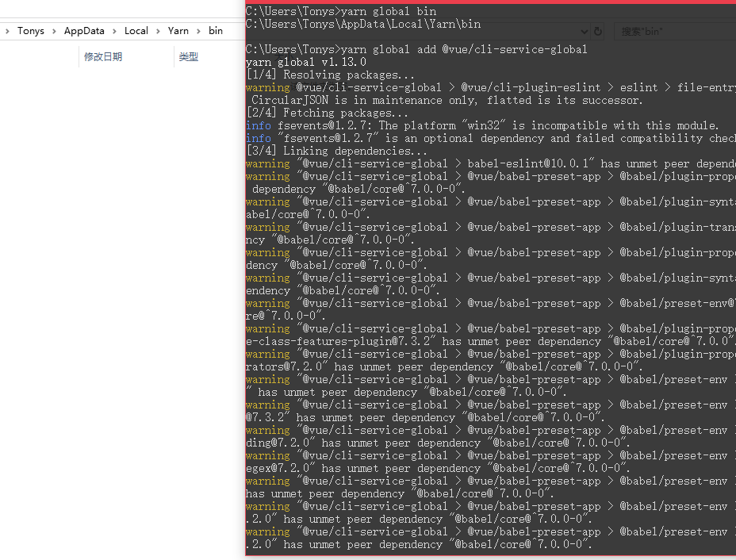Open the Tonys folder in breadcrumb
Viewport: 736px width, 560px height.
30,31
